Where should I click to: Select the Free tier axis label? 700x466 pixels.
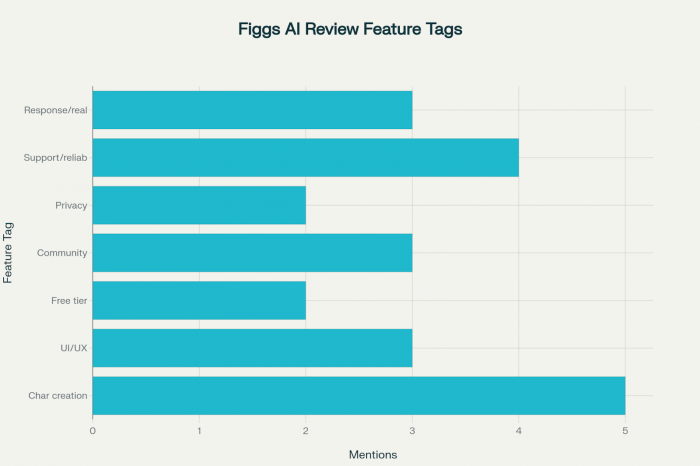coord(69,300)
